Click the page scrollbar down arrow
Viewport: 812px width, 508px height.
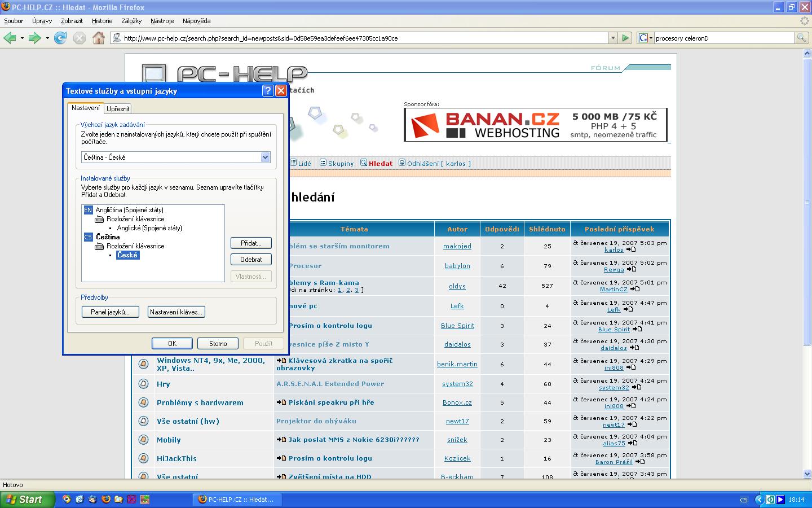807,474
